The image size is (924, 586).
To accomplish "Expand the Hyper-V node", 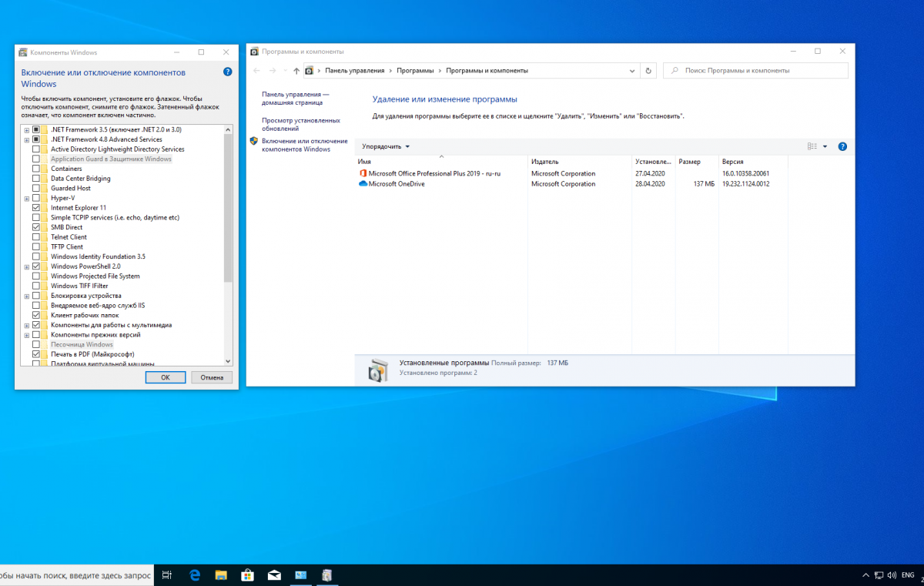I will [x=27, y=198].
